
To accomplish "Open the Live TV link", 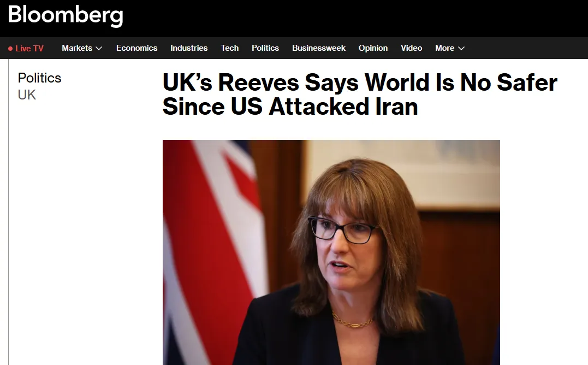I will tap(26, 49).
